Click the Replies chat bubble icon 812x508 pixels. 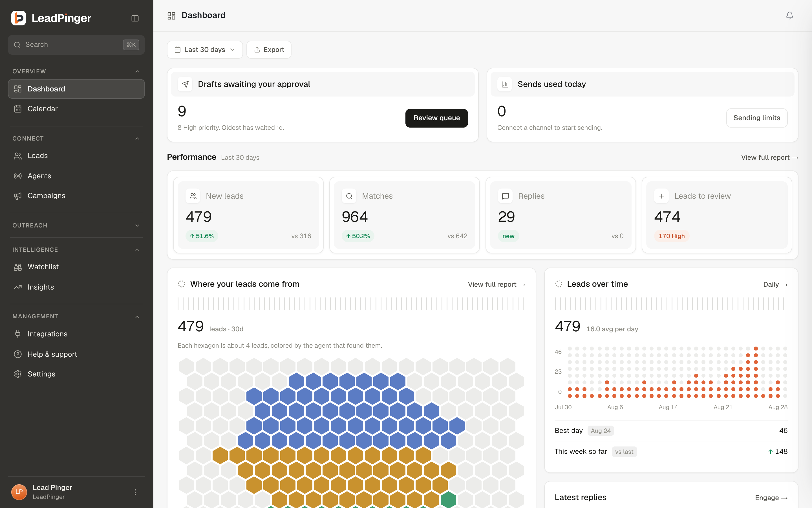[505, 196]
